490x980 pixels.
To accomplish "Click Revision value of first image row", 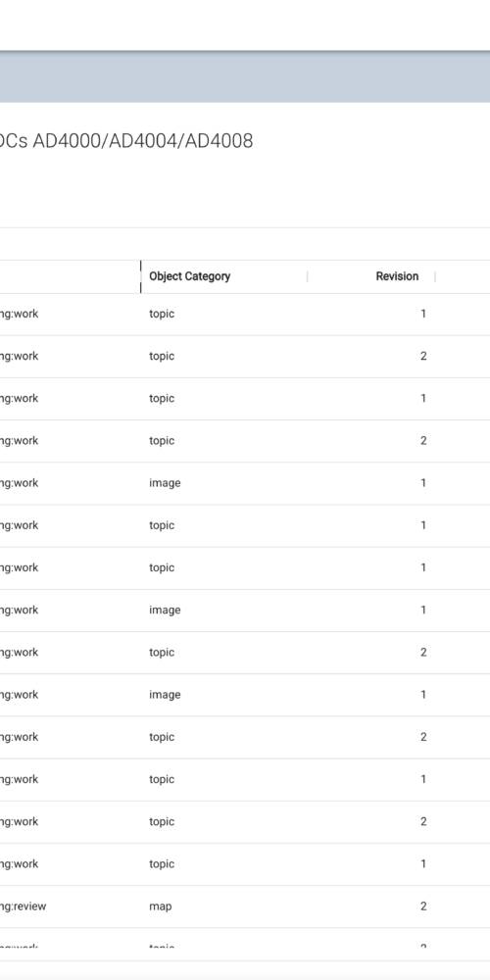I will 423,483.
